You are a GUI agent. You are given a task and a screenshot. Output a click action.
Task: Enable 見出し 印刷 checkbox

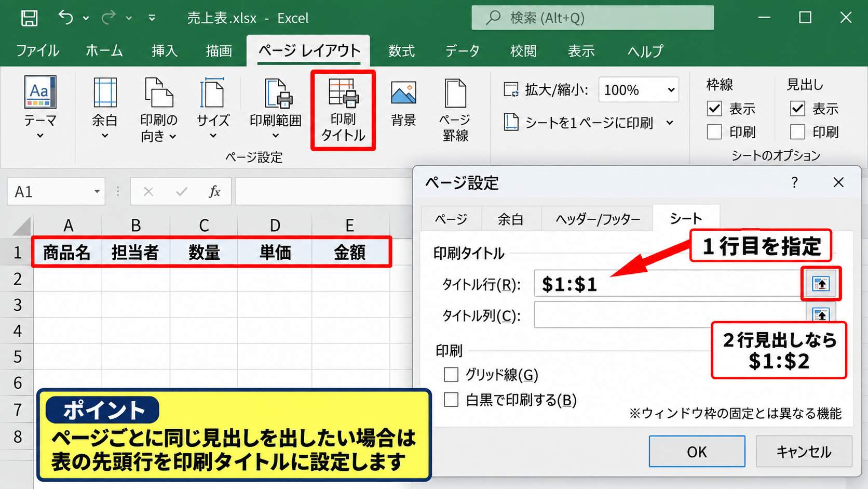[x=797, y=132]
